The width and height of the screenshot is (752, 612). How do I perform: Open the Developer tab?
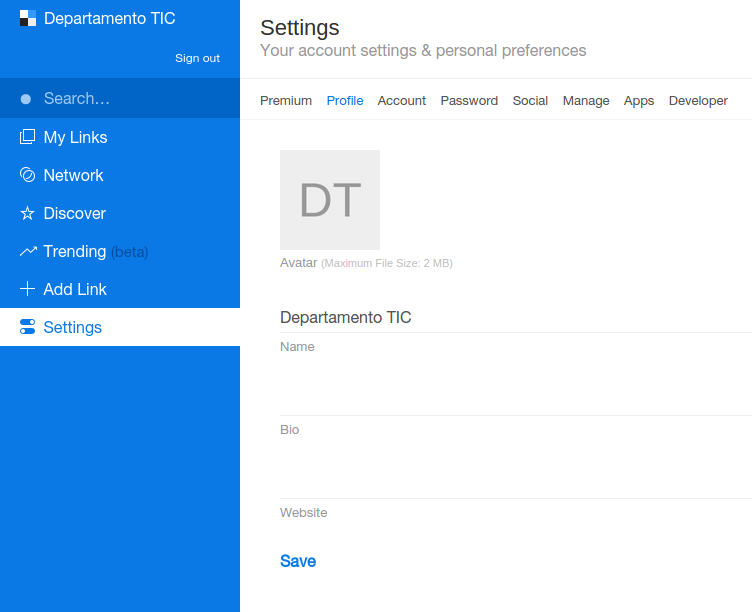[698, 101]
